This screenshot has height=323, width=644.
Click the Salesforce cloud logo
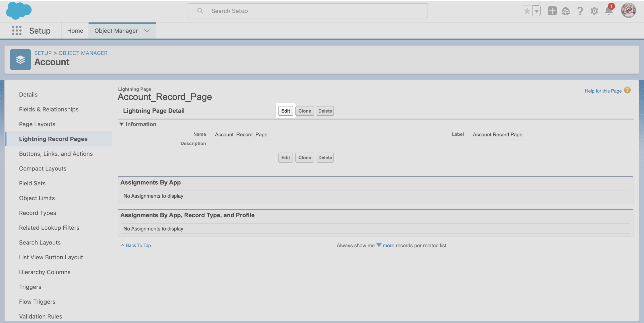(x=19, y=11)
